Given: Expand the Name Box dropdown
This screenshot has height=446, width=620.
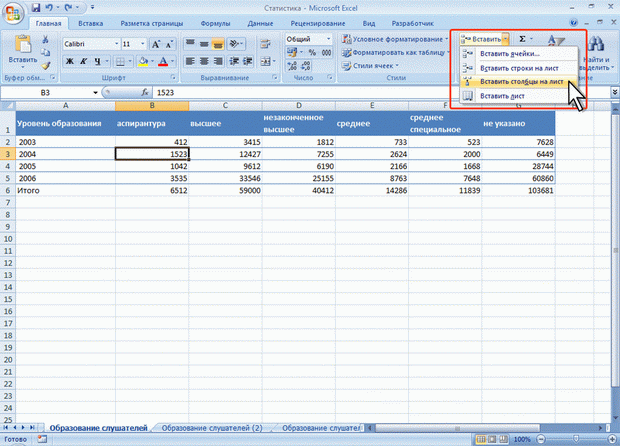Looking at the screenshot, I should pyautogui.click(x=95, y=93).
